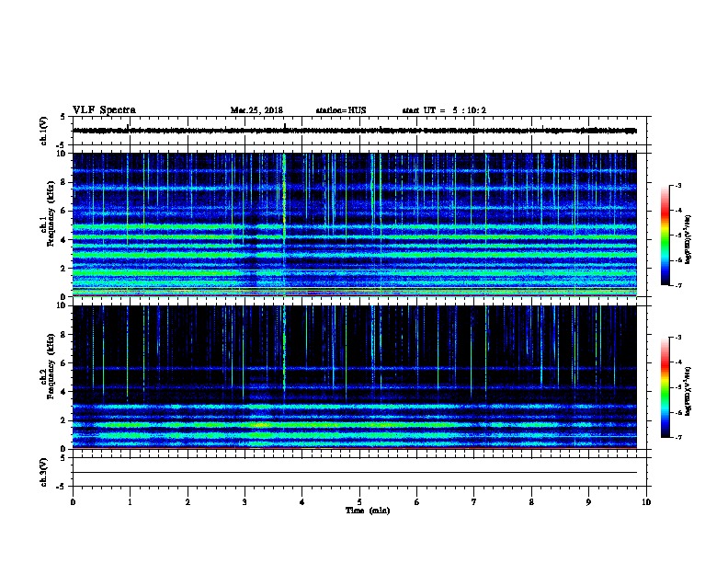Click the "-3" label on ch.1 color bar
The image size is (728, 563).
point(677,185)
